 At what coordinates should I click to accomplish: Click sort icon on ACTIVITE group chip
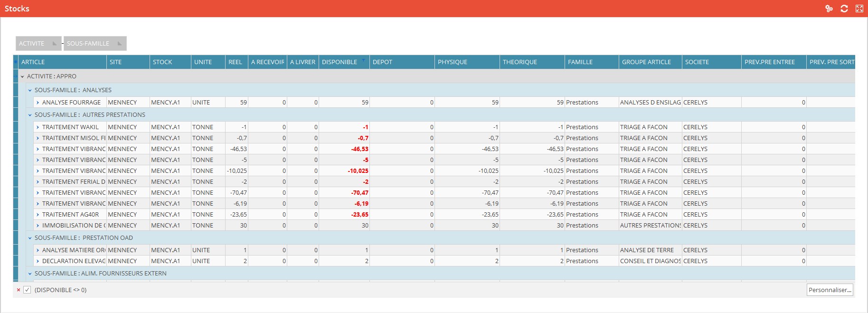coord(54,44)
